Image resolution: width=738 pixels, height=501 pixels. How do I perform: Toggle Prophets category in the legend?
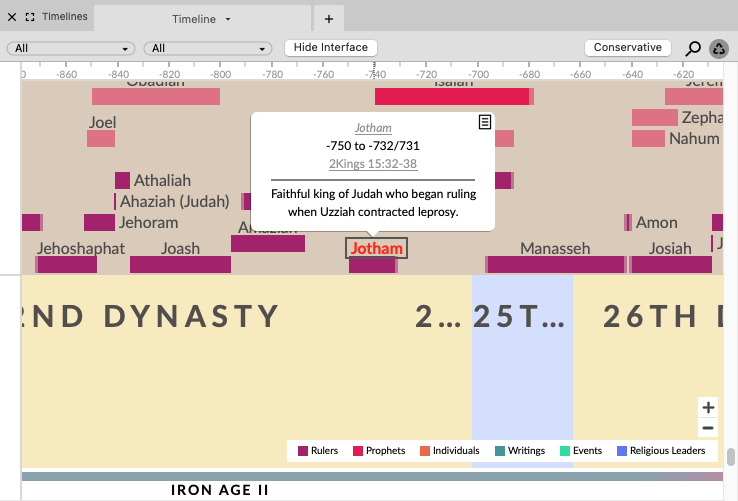point(378,451)
